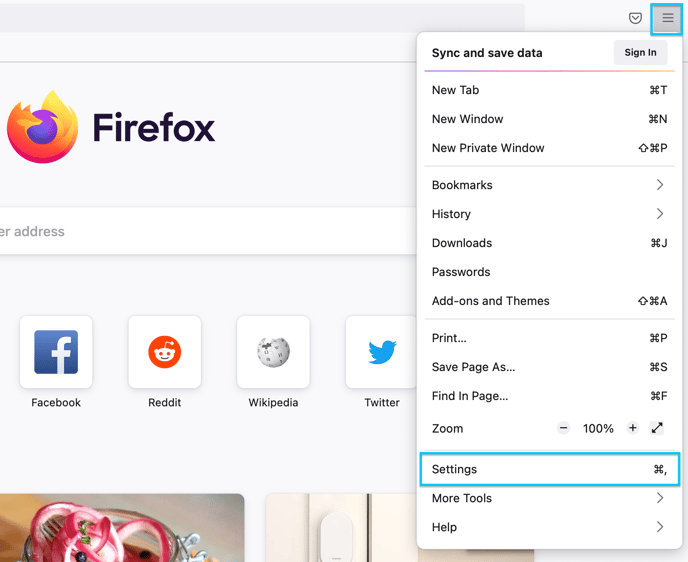
Task: Click the Firefox logo
Action: [43, 127]
